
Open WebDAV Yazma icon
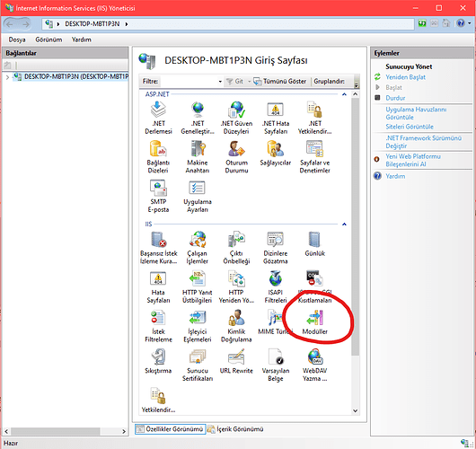pyautogui.click(x=314, y=365)
